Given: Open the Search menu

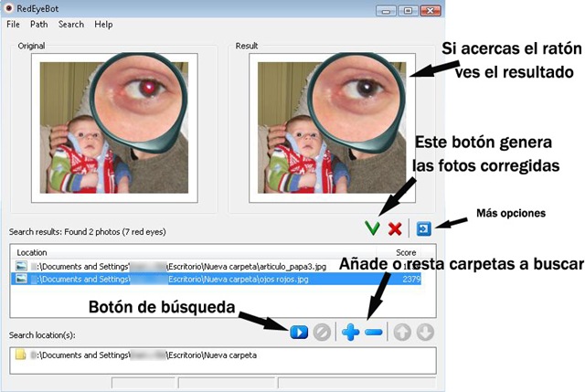Looking at the screenshot, I should pos(71,25).
